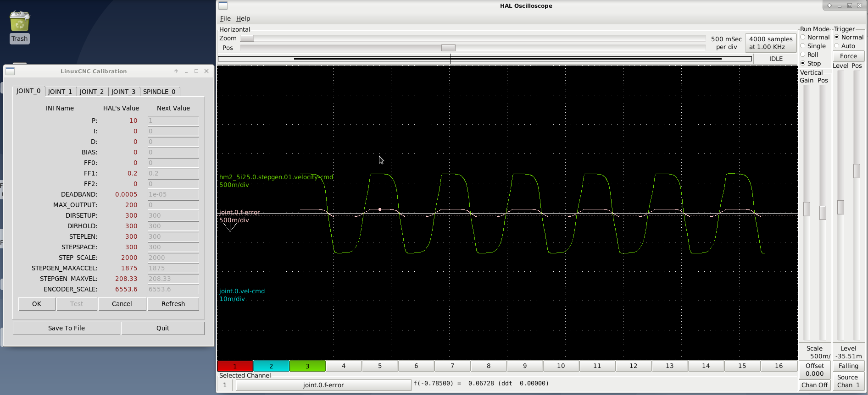This screenshot has height=395, width=868.
Task: Click the I: Next Value input field
Action: point(173,131)
